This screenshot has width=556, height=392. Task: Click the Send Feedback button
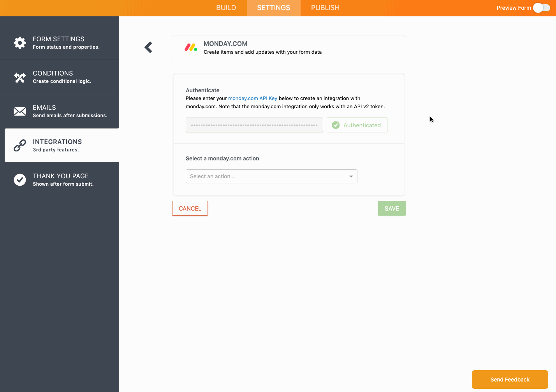coord(510,380)
